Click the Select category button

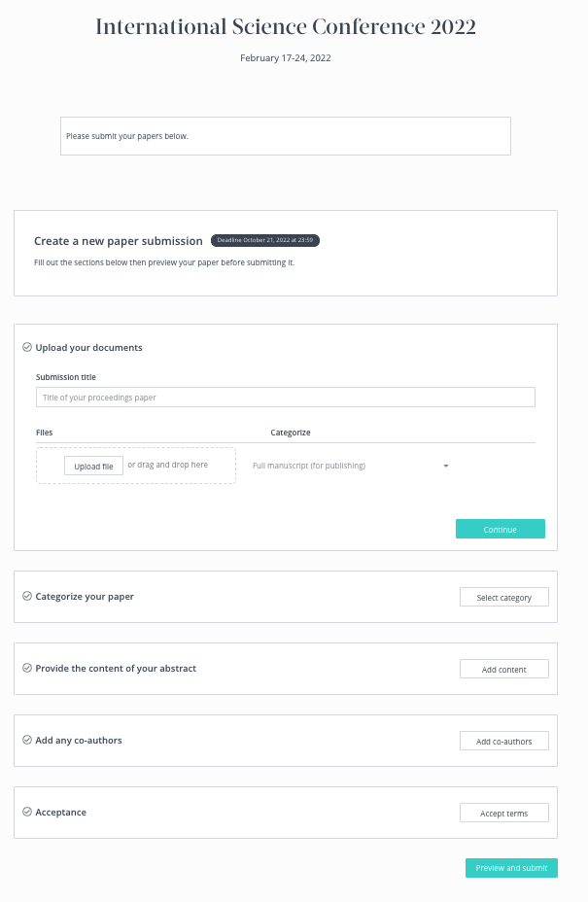pos(503,597)
